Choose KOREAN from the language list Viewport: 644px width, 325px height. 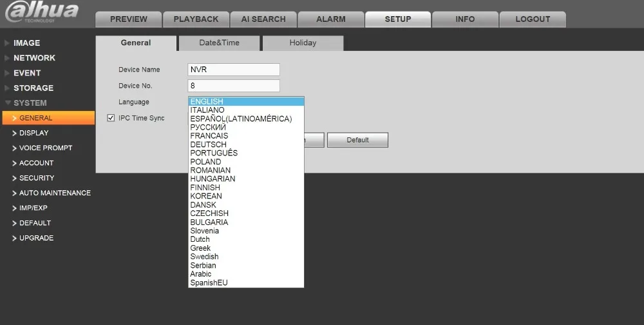246,196
